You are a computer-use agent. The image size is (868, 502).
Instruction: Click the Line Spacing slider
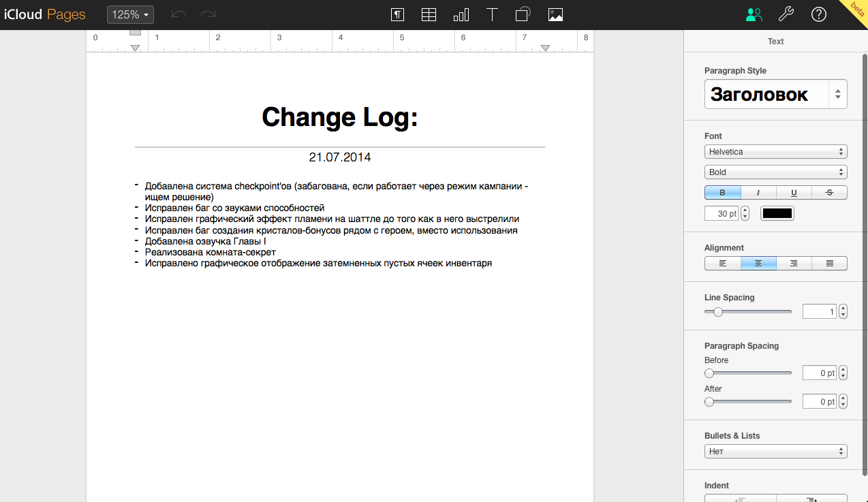pos(748,312)
